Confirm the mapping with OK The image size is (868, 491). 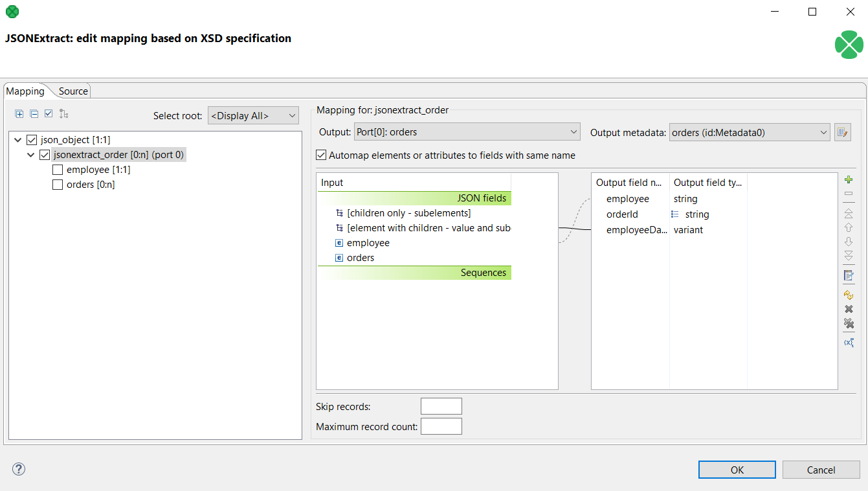point(737,469)
